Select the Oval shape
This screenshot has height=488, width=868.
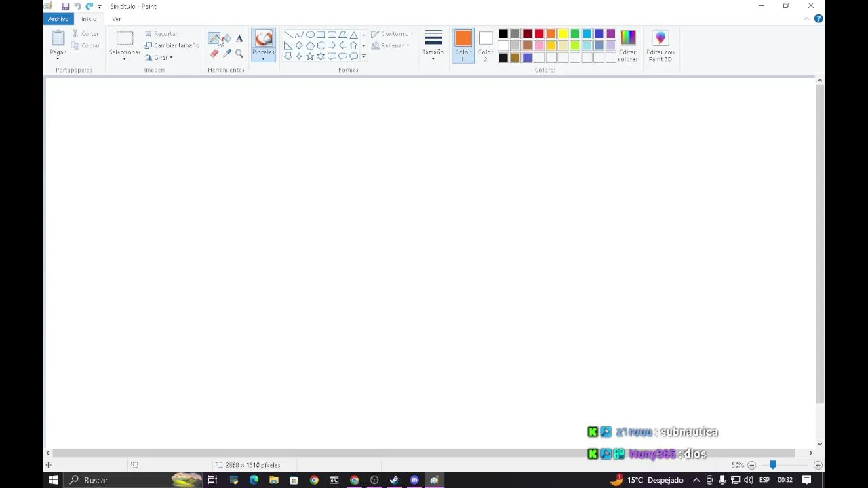pyautogui.click(x=310, y=35)
